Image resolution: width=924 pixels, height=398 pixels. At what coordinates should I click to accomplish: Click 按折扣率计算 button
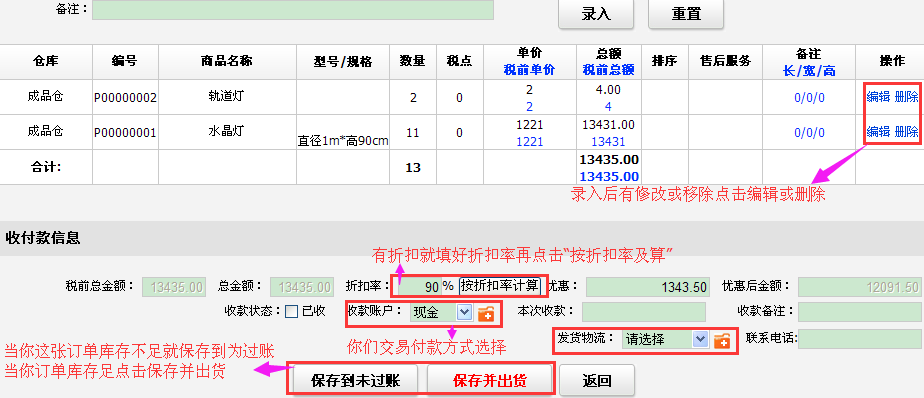point(500,287)
